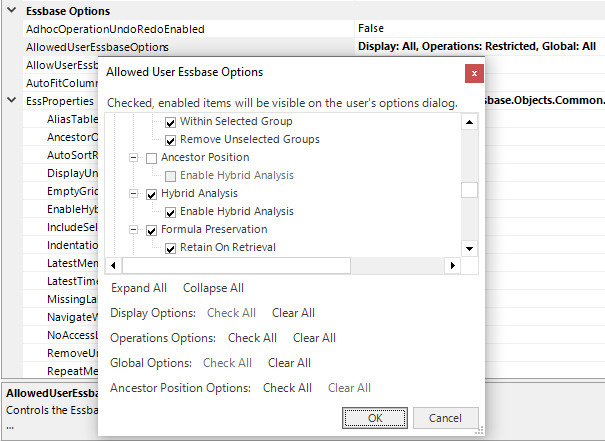Toggle the Formula Preservation checkbox

coord(152,230)
